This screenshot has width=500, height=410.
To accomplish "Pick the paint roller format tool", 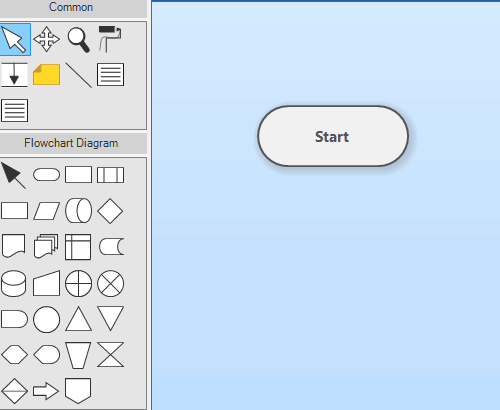I will point(110,39).
